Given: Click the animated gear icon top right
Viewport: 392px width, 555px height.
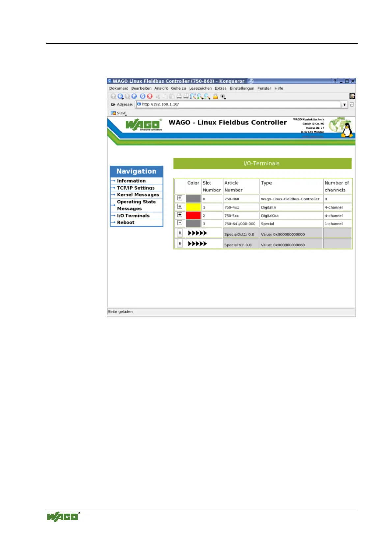Looking at the screenshot, I should point(352,96).
